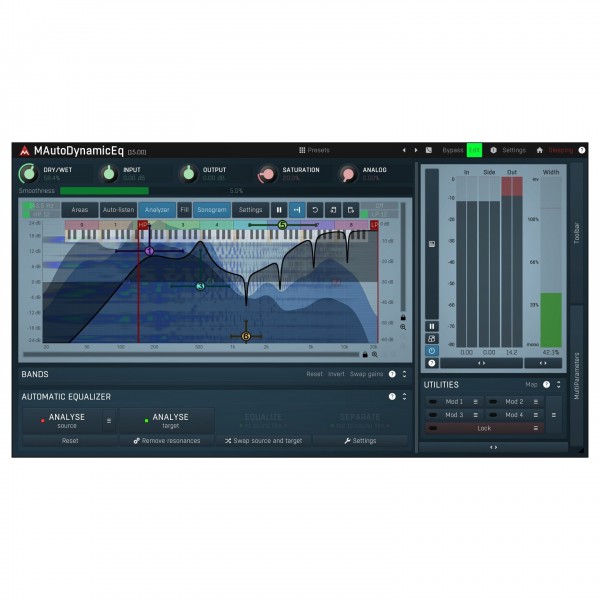Collapse the Utilities section arrows
Viewport: 600px width, 600px height.
pyautogui.click(x=559, y=385)
